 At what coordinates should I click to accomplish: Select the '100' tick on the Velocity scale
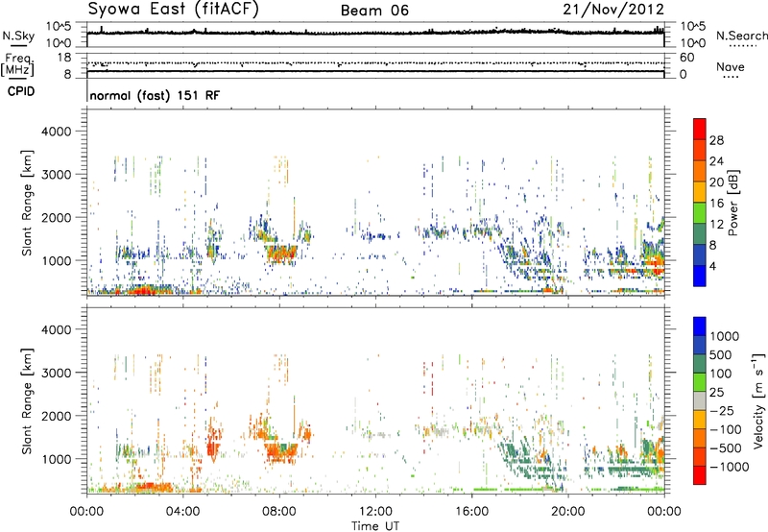(x=721, y=374)
